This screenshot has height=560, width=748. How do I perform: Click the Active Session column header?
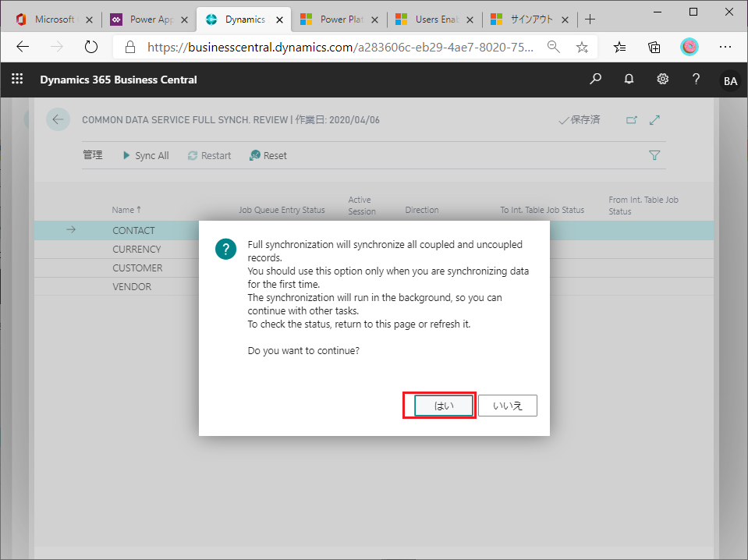[362, 206]
